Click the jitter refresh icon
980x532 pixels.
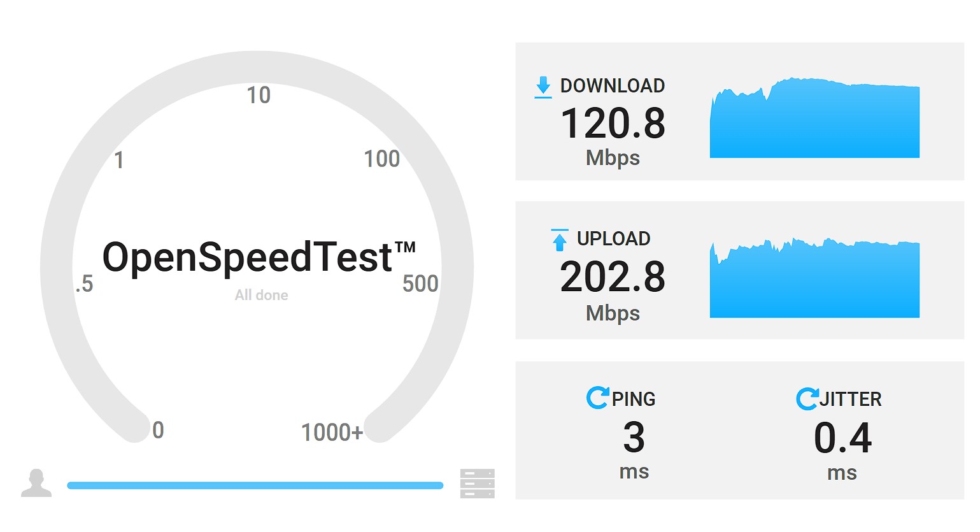pos(807,399)
